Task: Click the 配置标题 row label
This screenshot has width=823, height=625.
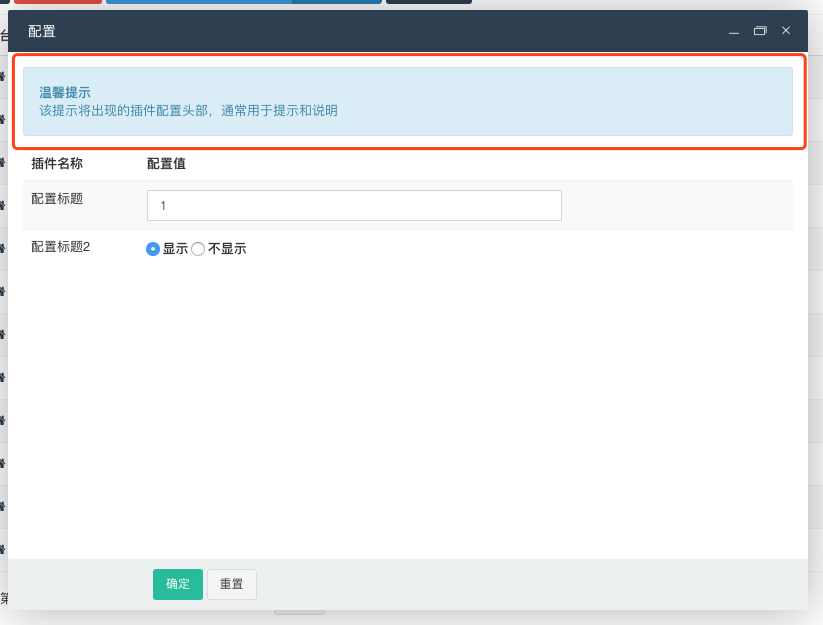Action: (x=57, y=199)
